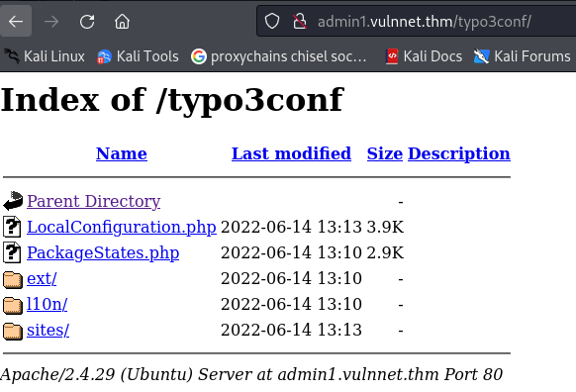Open the Kali Tools bookmark
The width and height of the screenshot is (576, 392).
[x=138, y=56]
